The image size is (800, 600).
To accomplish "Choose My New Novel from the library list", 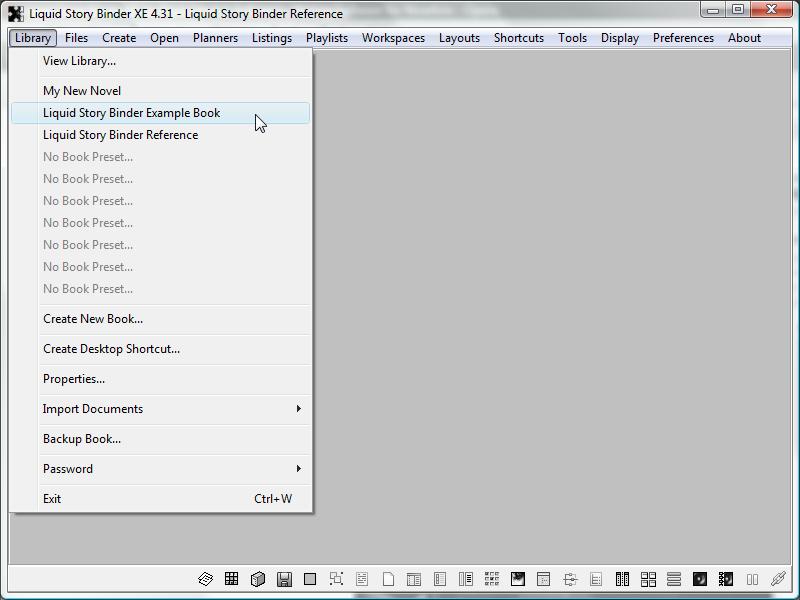I will (x=82, y=91).
